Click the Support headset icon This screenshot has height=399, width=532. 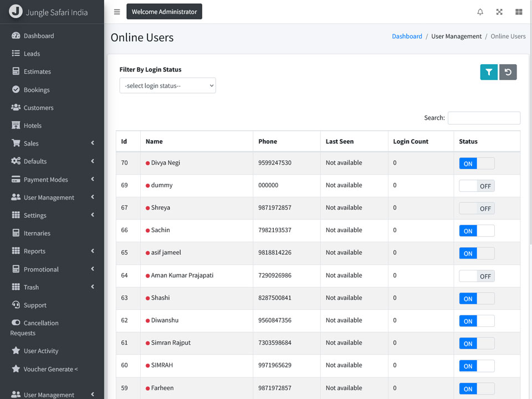click(x=16, y=304)
